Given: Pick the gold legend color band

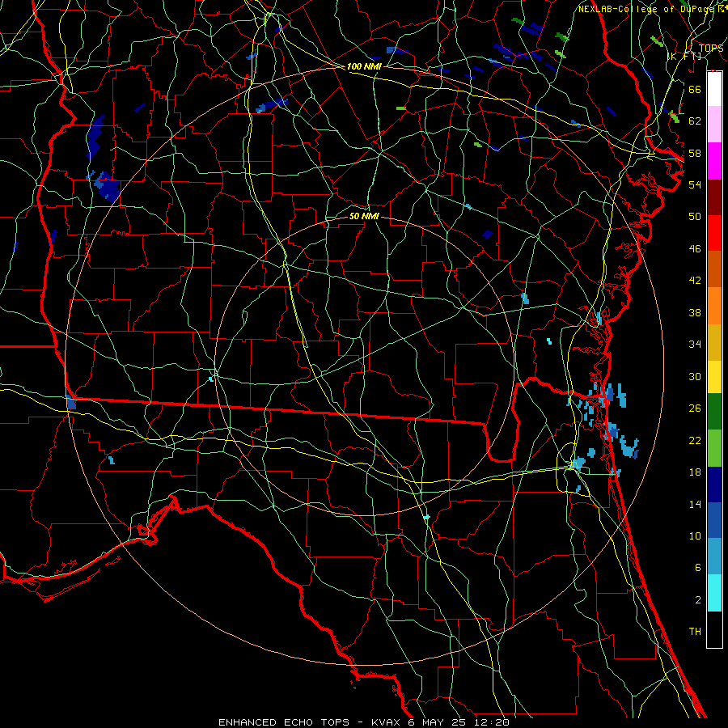Looking at the screenshot, I should [x=714, y=342].
